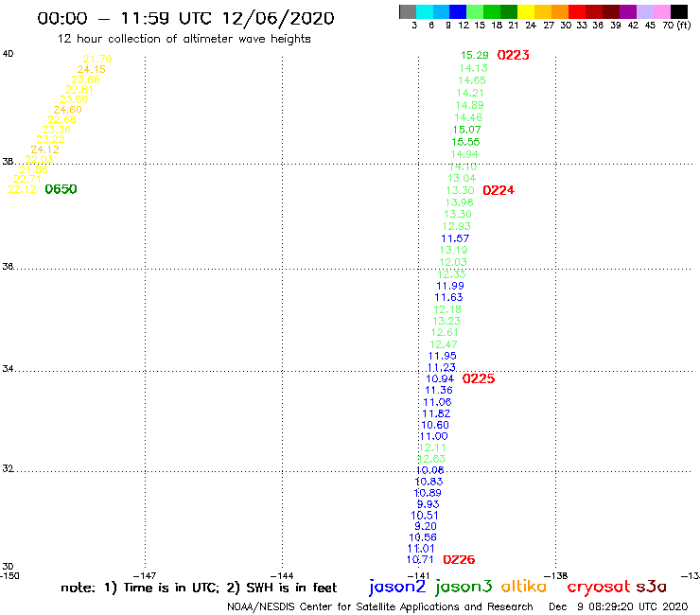The height and width of the screenshot is (615, 700).
Task: Click the gray swatch in the color scale
Action: coord(408,11)
